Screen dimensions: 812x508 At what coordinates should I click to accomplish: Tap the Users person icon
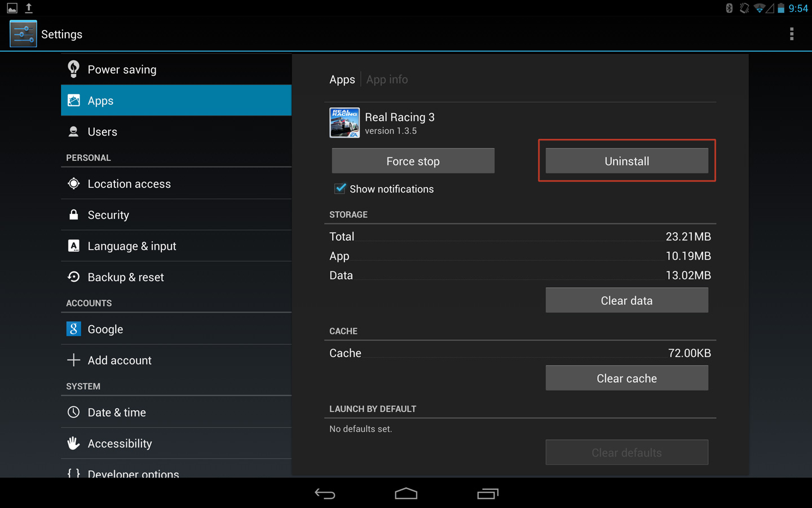[x=73, y=132]
